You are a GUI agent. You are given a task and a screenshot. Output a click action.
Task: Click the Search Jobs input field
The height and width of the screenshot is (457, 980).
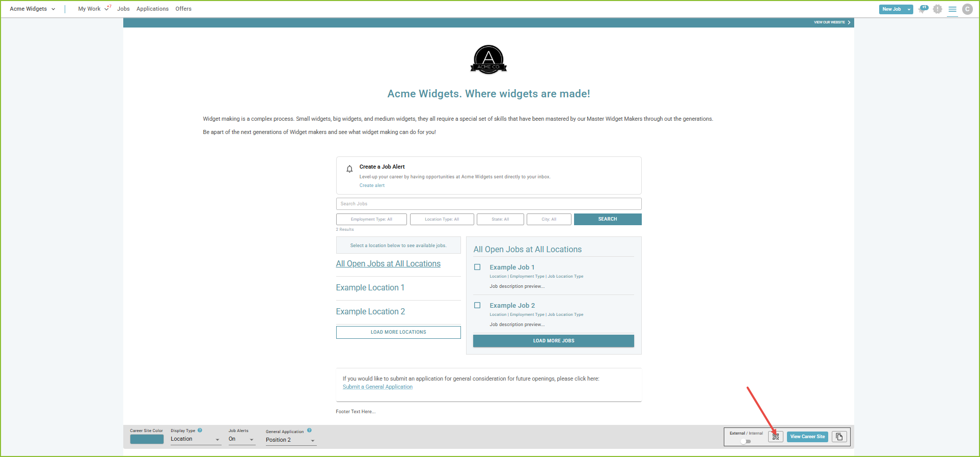pyautogui.click(x=488, y=204)
